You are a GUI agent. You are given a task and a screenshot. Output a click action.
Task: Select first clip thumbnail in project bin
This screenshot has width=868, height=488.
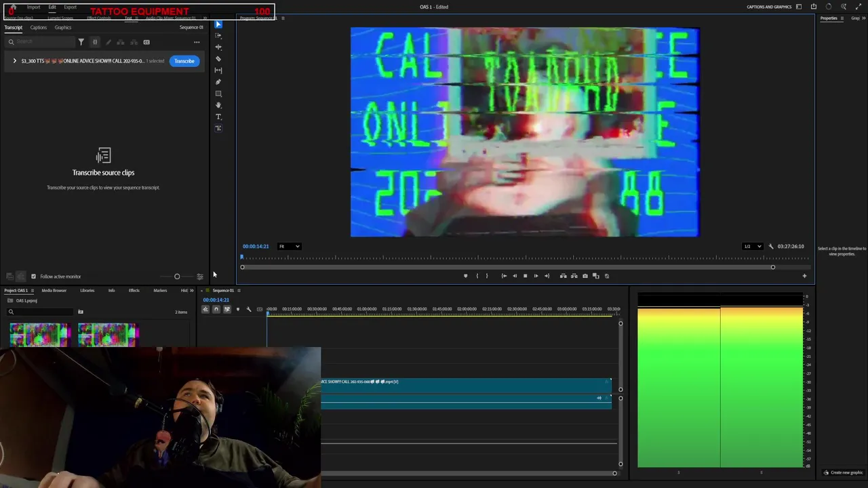coord(39,335)
